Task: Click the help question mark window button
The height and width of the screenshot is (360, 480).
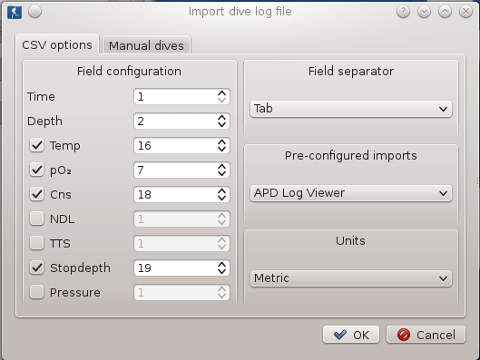Action: coord(403,12)
